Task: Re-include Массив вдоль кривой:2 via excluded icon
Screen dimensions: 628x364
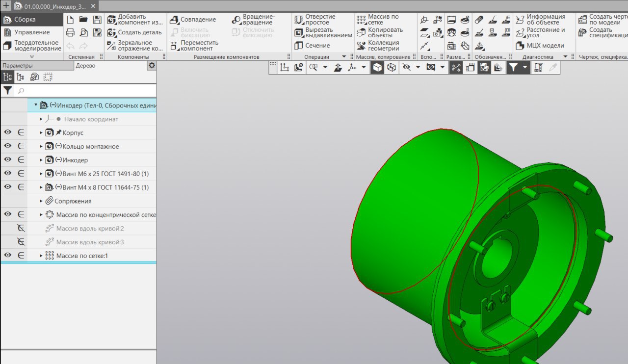Action: coord(21,228)
